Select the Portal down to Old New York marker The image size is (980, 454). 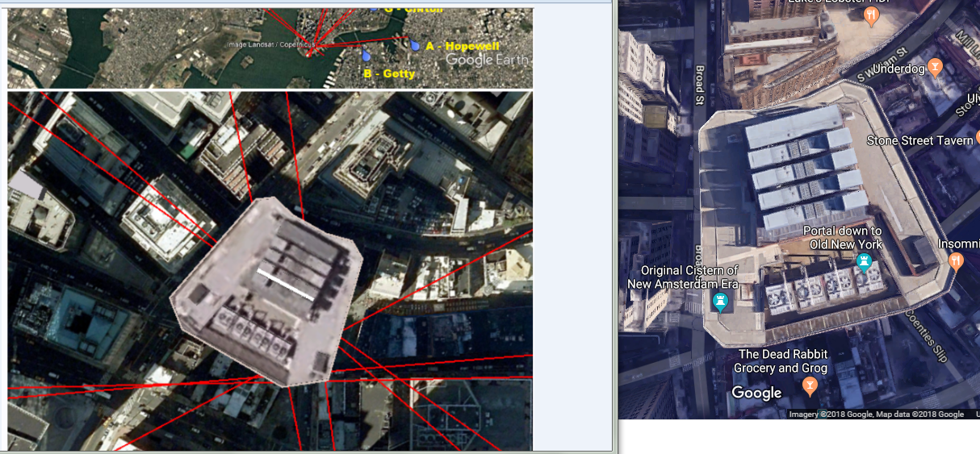[865, 260]
